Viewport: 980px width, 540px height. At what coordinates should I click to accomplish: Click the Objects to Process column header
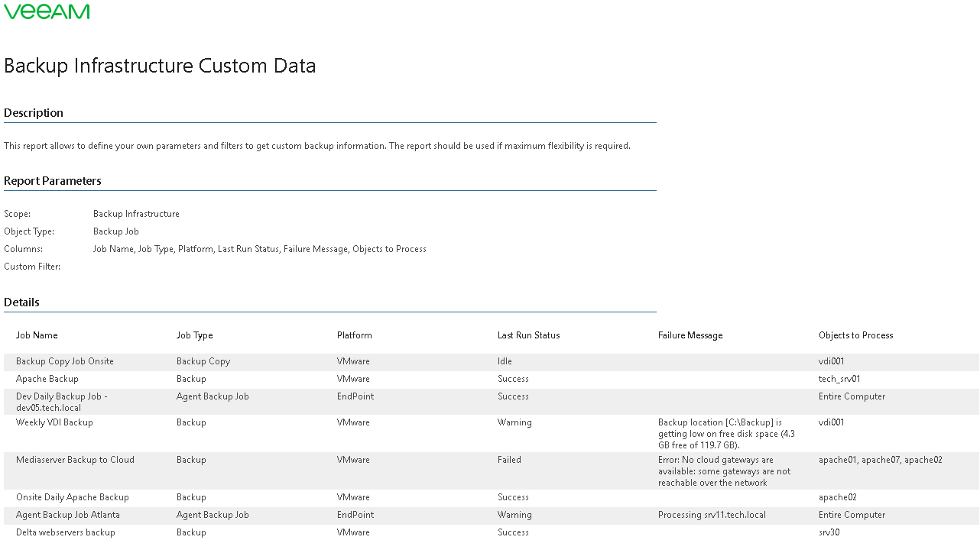856,335
